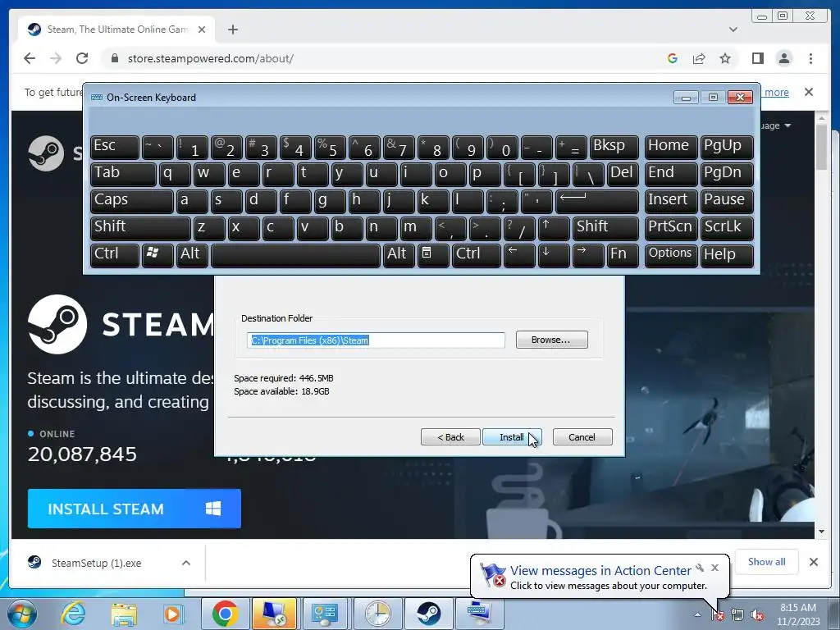Open the Chrome profile avatar
The image size is (840, 630).
click(784, 58)
